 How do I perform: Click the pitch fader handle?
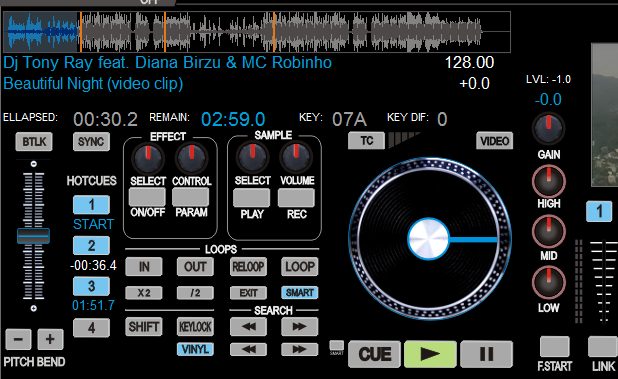(x=34, y=236)
